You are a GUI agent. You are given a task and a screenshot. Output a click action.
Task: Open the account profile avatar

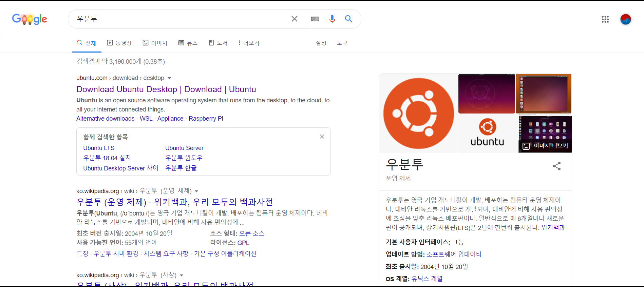coord(626,19)
